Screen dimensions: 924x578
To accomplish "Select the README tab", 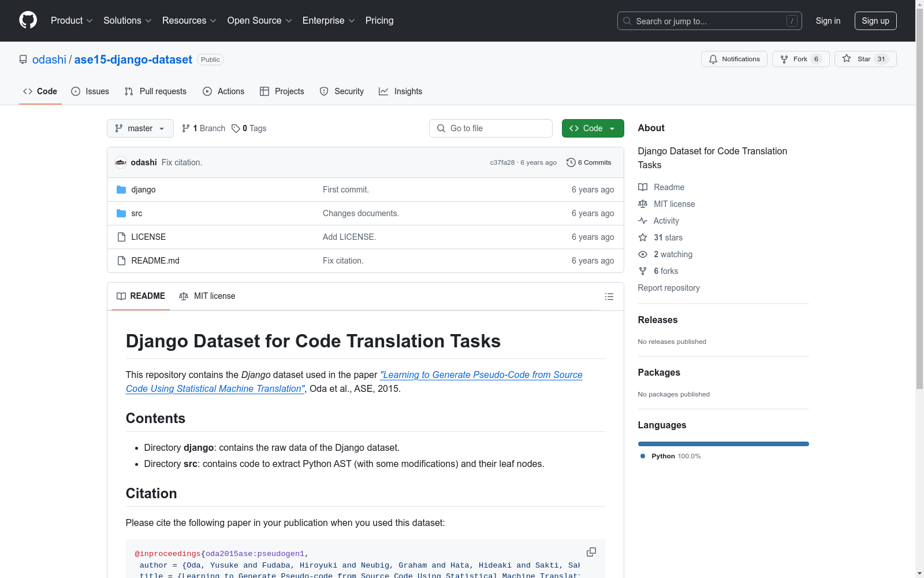I will (141, 296).
